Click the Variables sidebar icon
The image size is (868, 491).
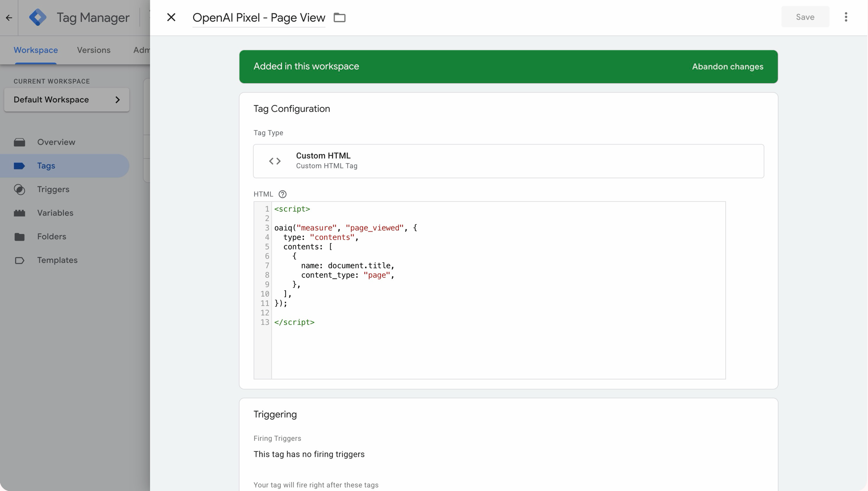click(x=20, y=213)
